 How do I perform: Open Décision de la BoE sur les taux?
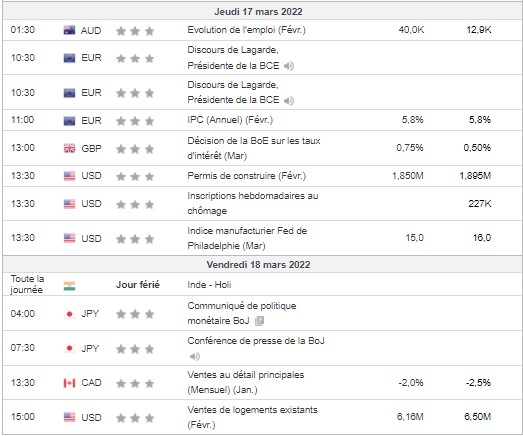254,148
